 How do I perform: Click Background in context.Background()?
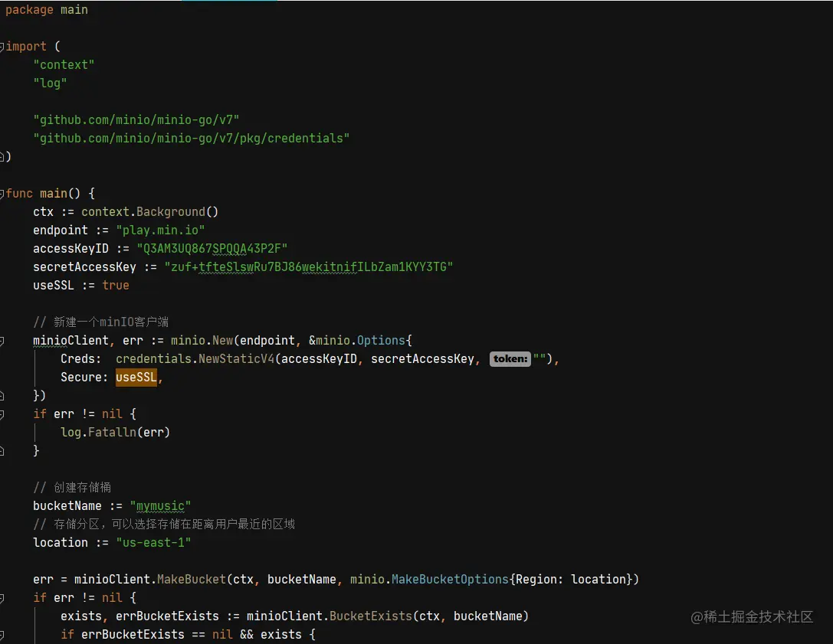(171, 212)
